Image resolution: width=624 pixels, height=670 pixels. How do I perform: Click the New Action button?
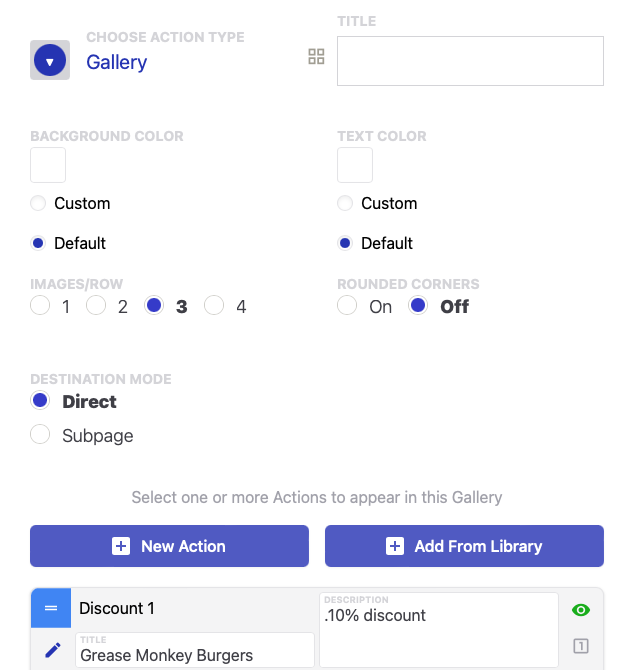pos(169,546)
